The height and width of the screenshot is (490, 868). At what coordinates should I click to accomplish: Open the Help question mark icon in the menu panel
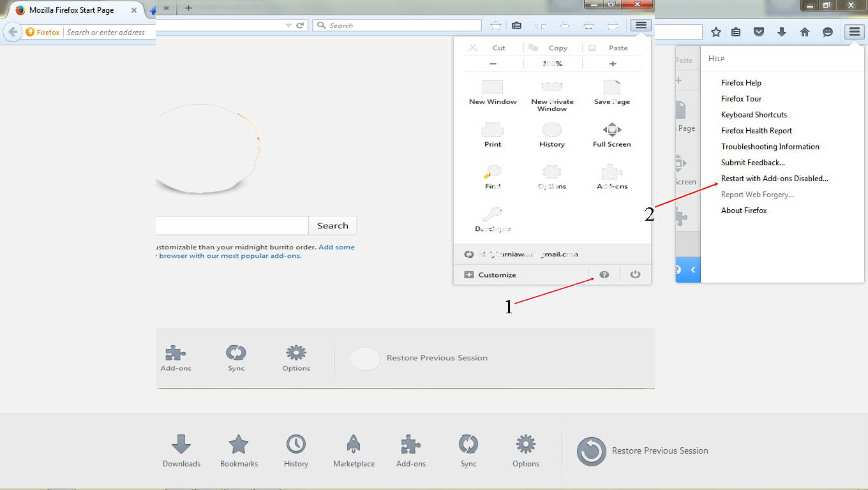click(604, 275)
